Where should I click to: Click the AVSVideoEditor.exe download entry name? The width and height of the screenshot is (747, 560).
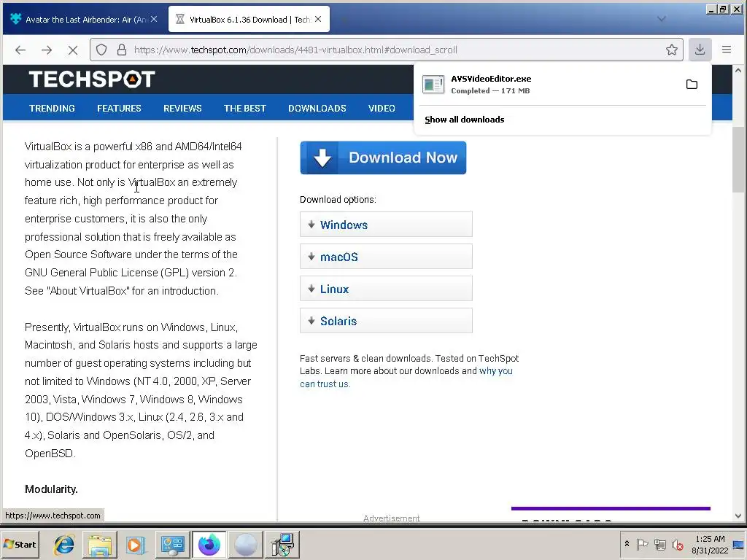(491, 79)
